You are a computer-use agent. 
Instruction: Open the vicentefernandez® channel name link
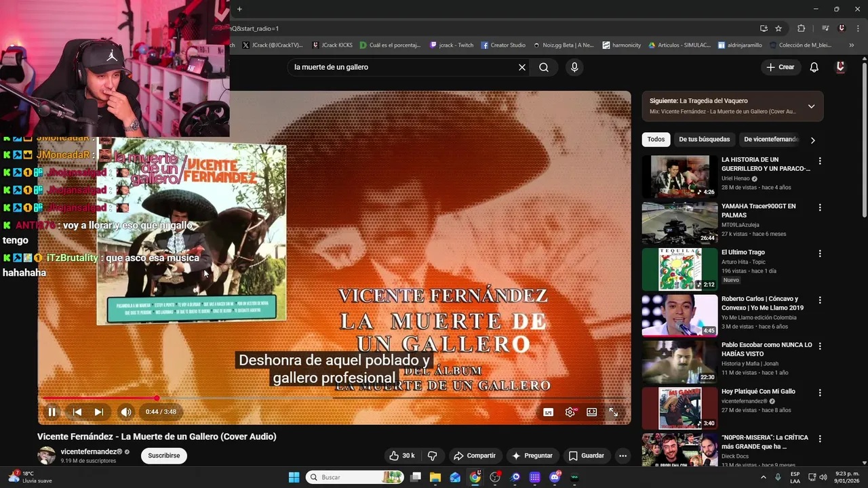[x=92, y=451]
